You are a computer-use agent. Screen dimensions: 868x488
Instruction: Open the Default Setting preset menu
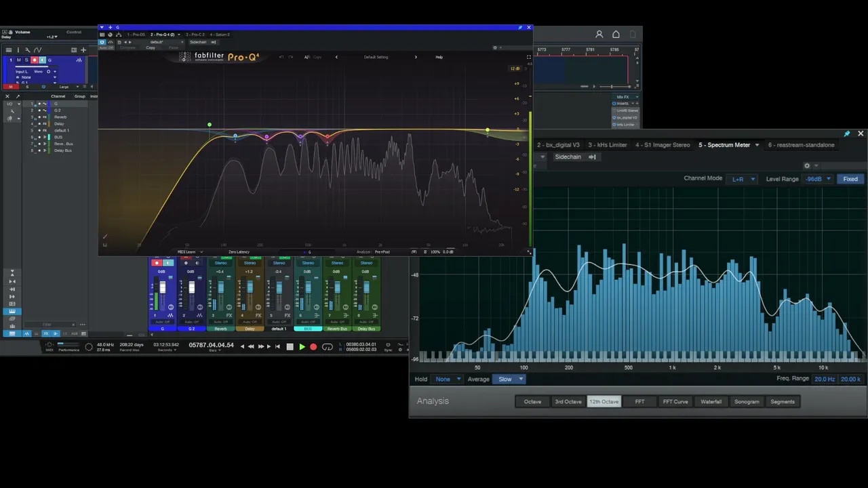click(x=376, y=57)
